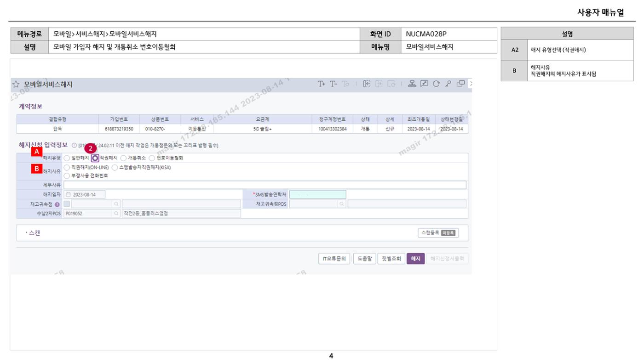Refresh the screen with circular arrow icon
The image size is (644, 362).
[436, 84]
